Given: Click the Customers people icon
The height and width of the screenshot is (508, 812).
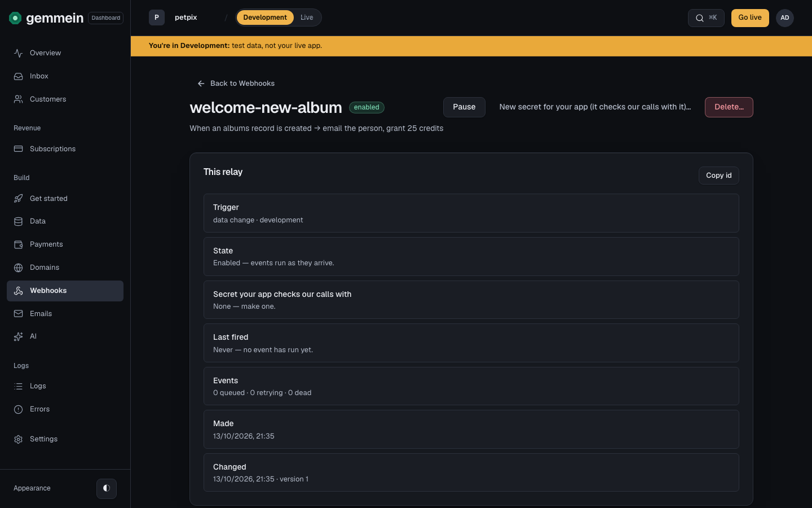Looking at the screenshot, I should 19,99.
